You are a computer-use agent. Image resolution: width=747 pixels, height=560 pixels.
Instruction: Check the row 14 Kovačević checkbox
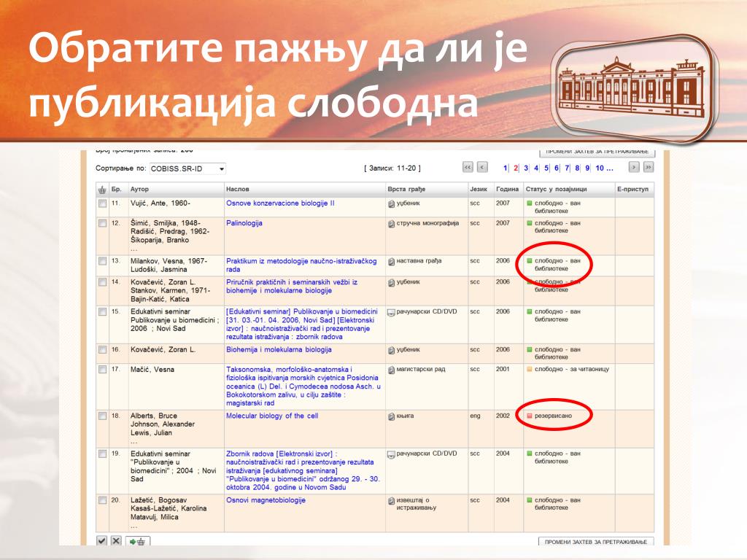102,282
